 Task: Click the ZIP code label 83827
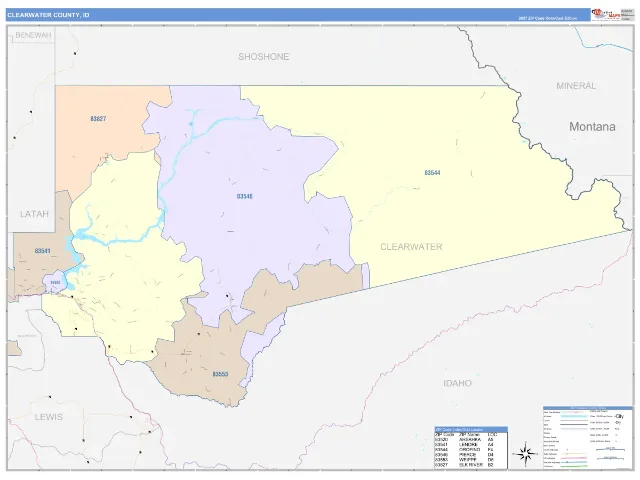98,119
